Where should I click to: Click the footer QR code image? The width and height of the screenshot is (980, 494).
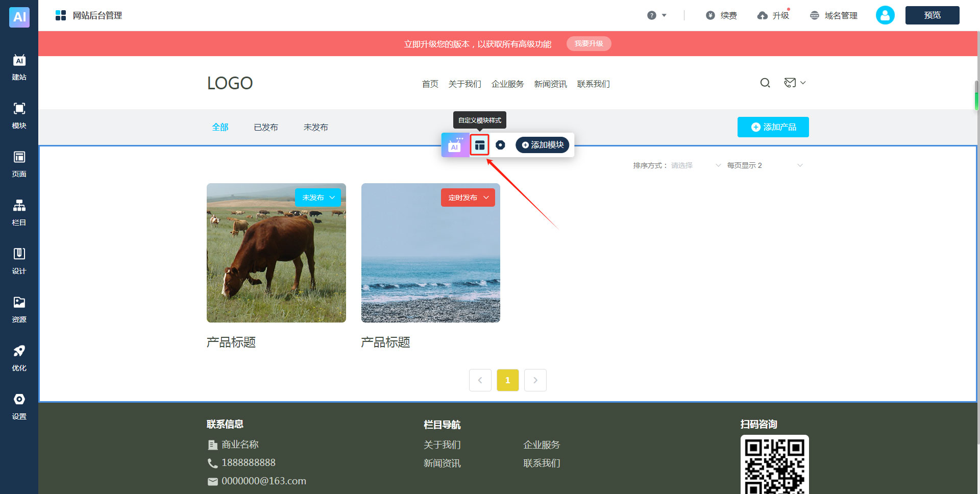coord(774,464)
